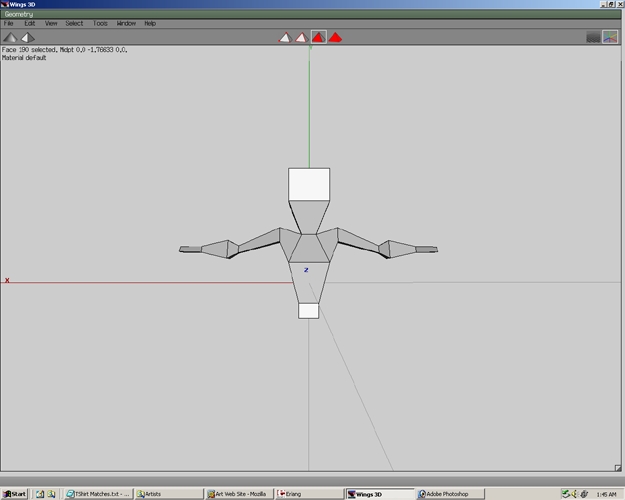
Task: Switch to vertex selection mode
Action: coord(285,37)
